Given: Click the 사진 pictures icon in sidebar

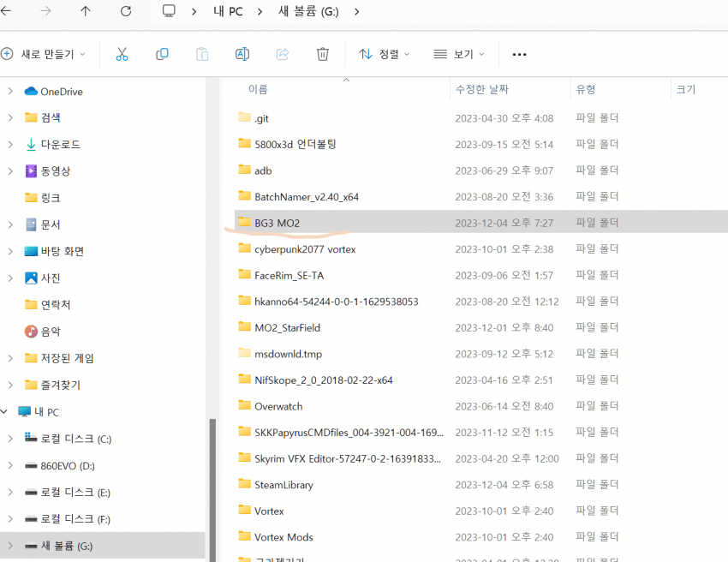Looking at the screenshot, I should (31, 278).
